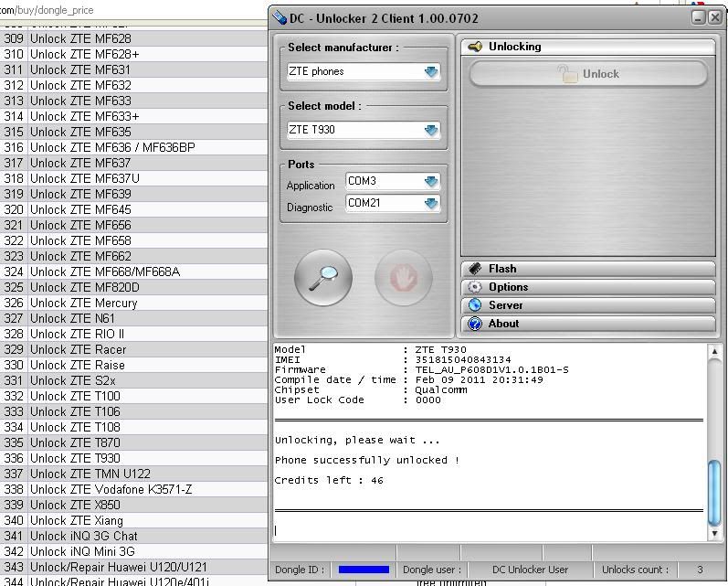Screen dimensions: 728x586
Task: Click 'Unlock ZTE N61' row
Action: (133, 318)
